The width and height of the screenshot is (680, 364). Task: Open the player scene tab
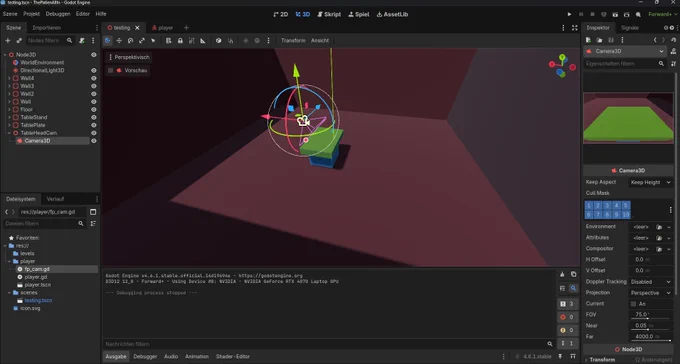[x=163, y=28]
